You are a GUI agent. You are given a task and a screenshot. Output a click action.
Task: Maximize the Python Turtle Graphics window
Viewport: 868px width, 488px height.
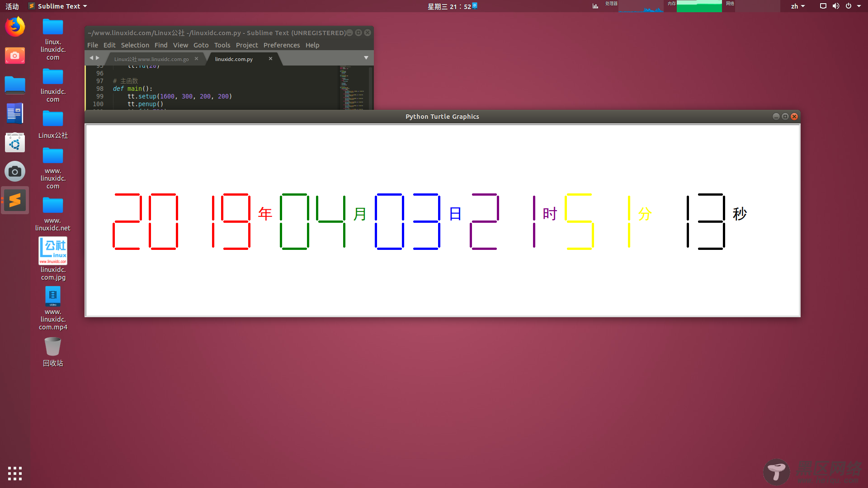(785, 117)
